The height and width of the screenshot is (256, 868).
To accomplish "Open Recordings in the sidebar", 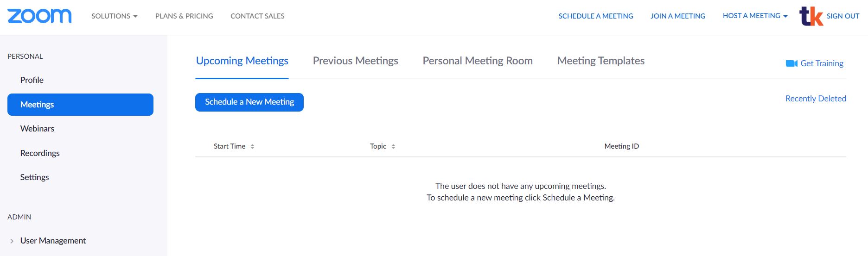I will coord(40,153).
